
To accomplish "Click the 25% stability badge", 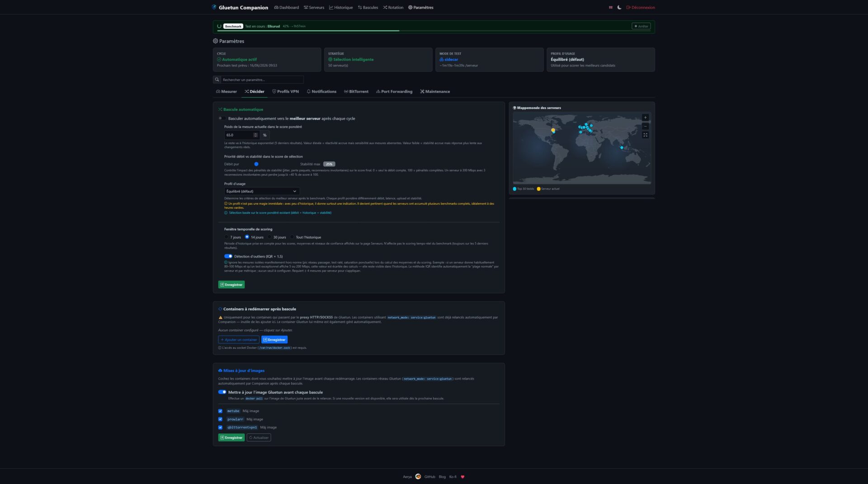I will (x=329, y=164).
